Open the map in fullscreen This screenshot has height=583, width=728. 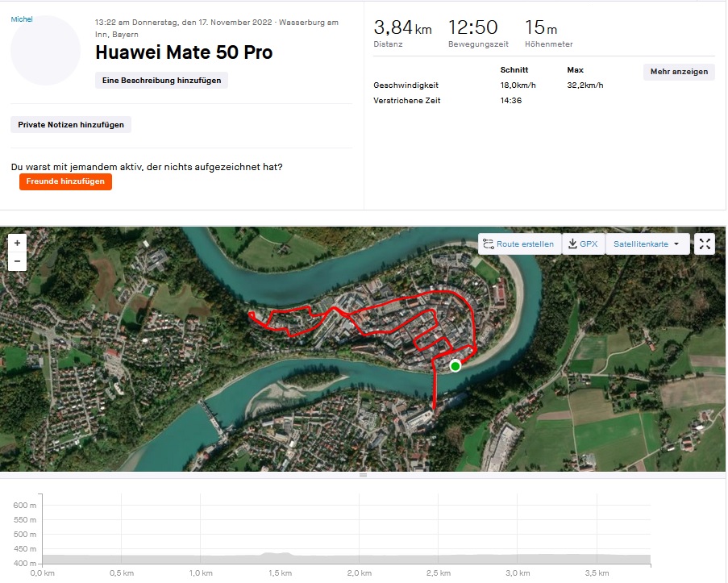point(704,244)
